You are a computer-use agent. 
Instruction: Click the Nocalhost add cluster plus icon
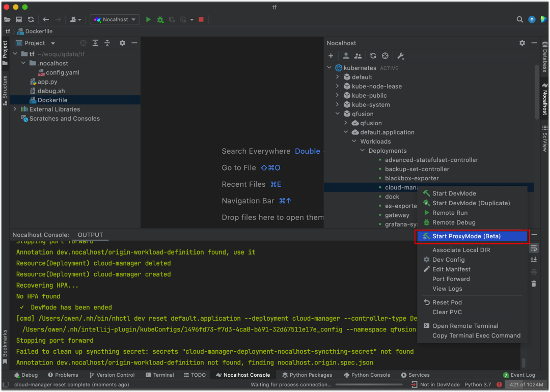[x=331, y=56]
